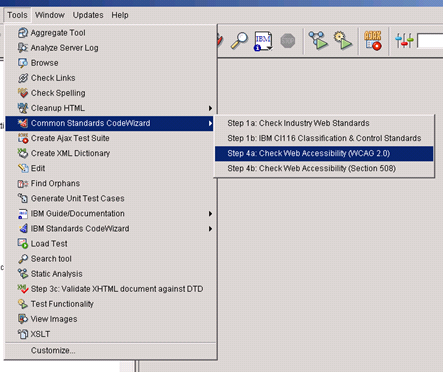Select Step 1a: Check Industry Web Standards

[324, 123]
